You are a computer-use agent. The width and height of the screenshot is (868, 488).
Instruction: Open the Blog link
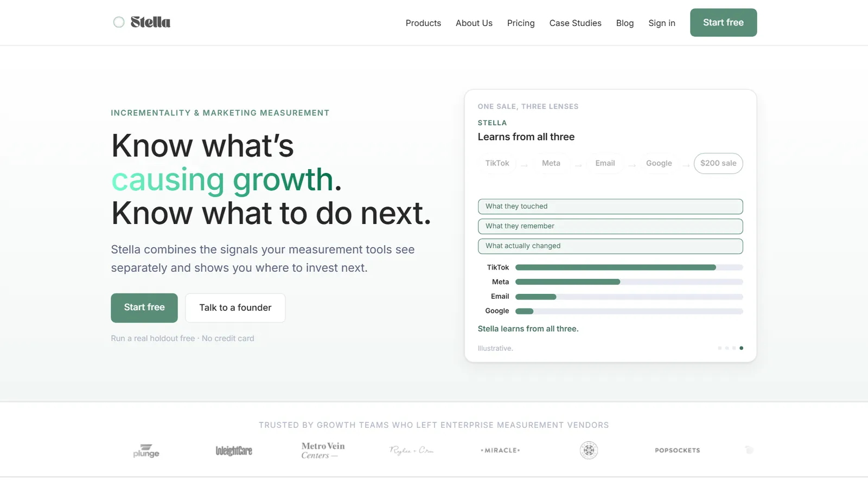coord(625,23)
